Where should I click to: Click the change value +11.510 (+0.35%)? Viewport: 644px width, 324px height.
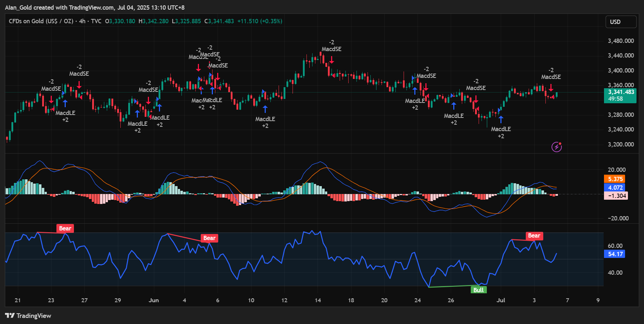pyautogui.click(x=260, y=21)
